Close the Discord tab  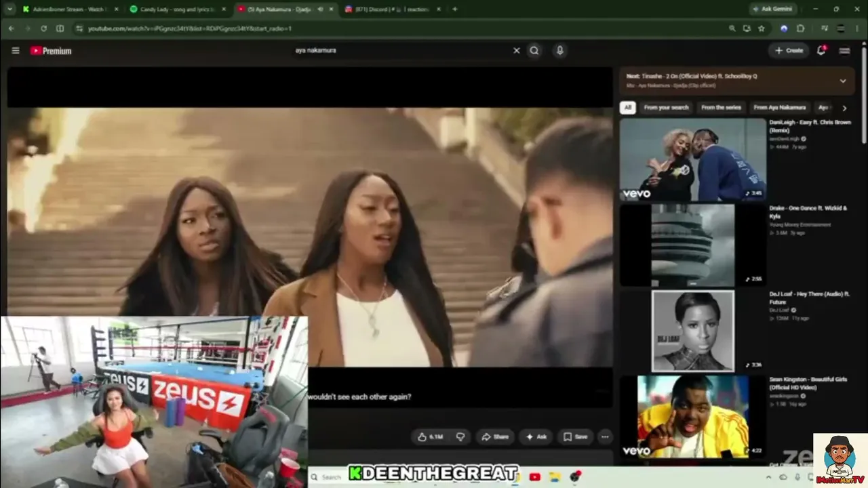point(439,9)
